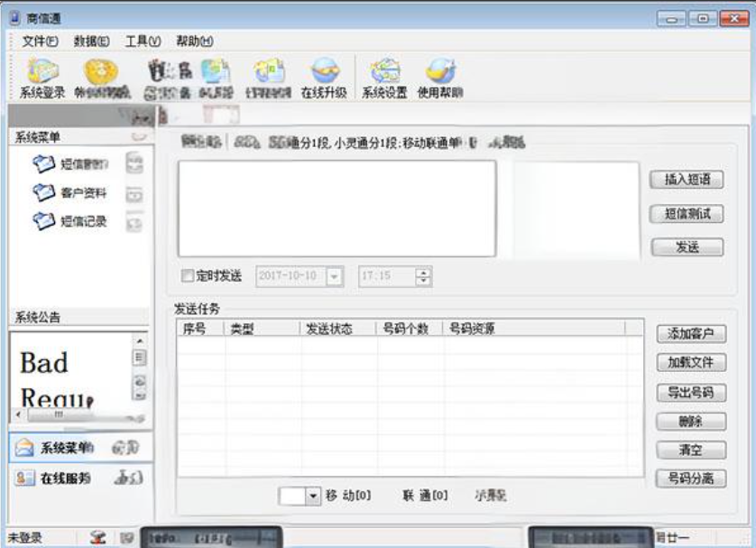Click the contact icon beside 在线服务

tap(23, 480)
